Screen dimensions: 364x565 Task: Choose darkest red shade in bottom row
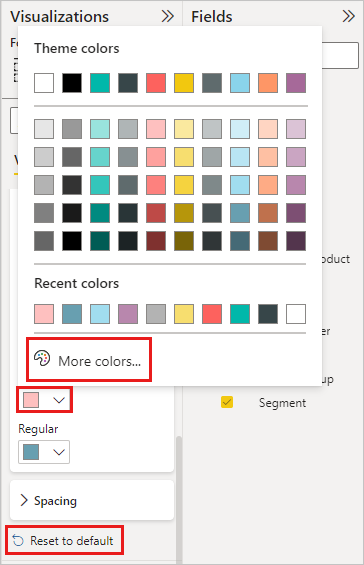(156, 241)
